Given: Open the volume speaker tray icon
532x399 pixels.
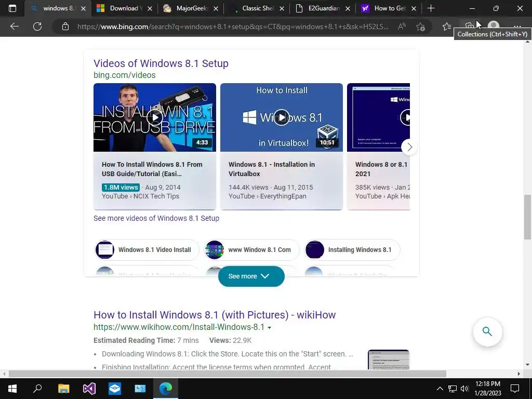Looking at the screenshot, I should click(464, 389).
